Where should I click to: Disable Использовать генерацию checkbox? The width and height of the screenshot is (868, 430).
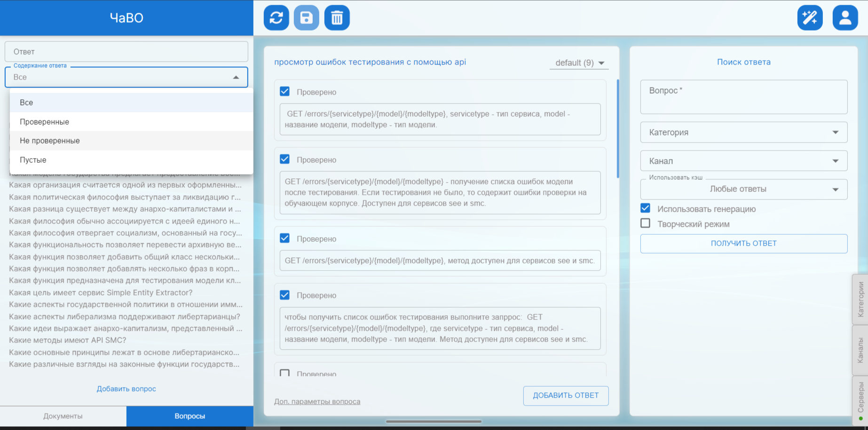[646, 208]
